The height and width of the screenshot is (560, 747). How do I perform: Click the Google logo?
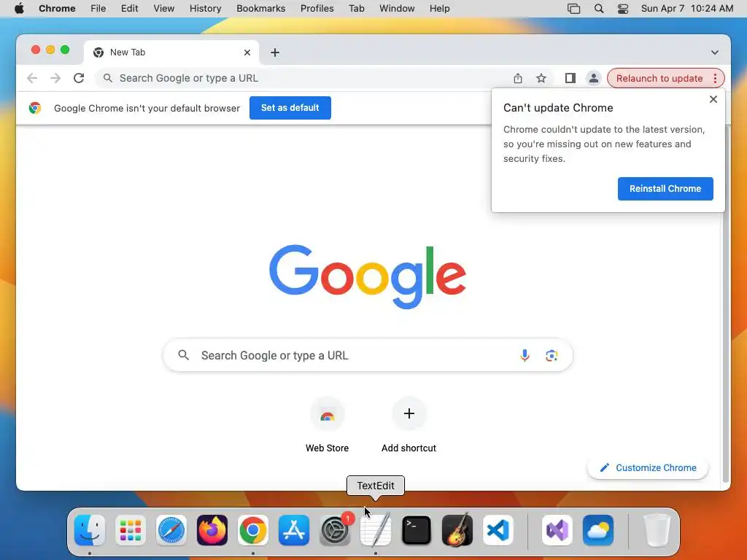368,276
